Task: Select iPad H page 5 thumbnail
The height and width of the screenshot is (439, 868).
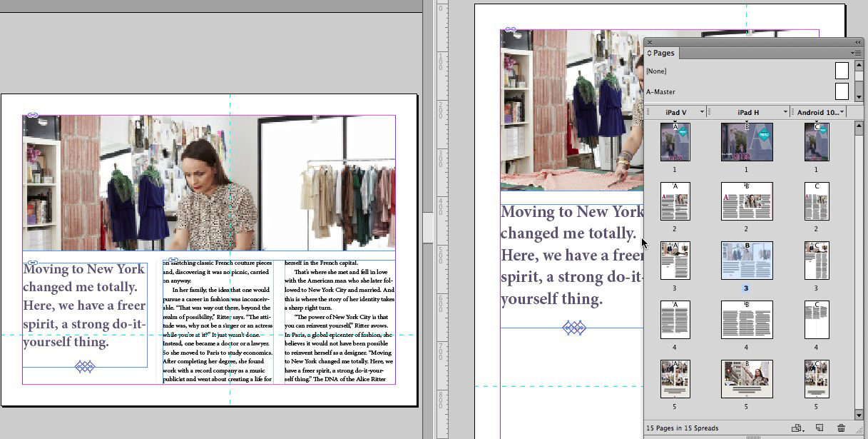Action: (x=746, y=378)
